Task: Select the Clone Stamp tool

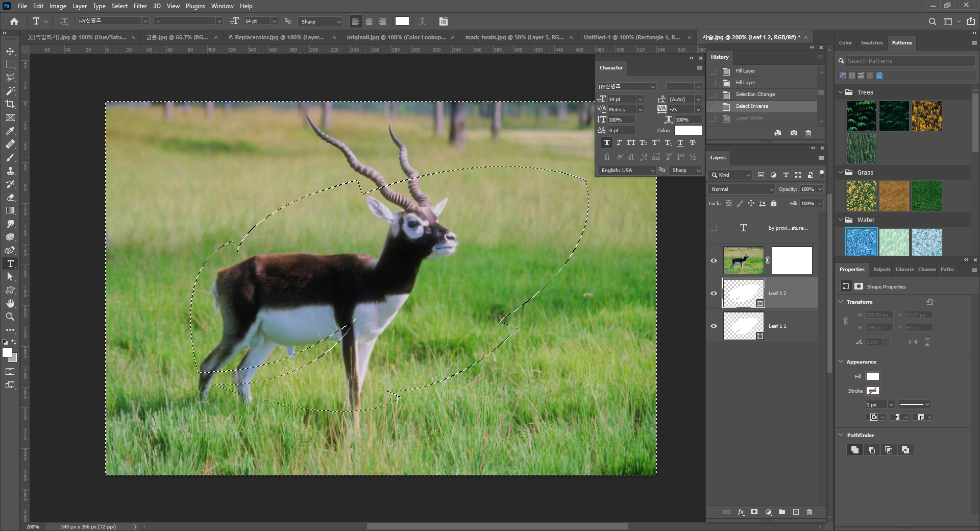Action: tap(10, 171)
